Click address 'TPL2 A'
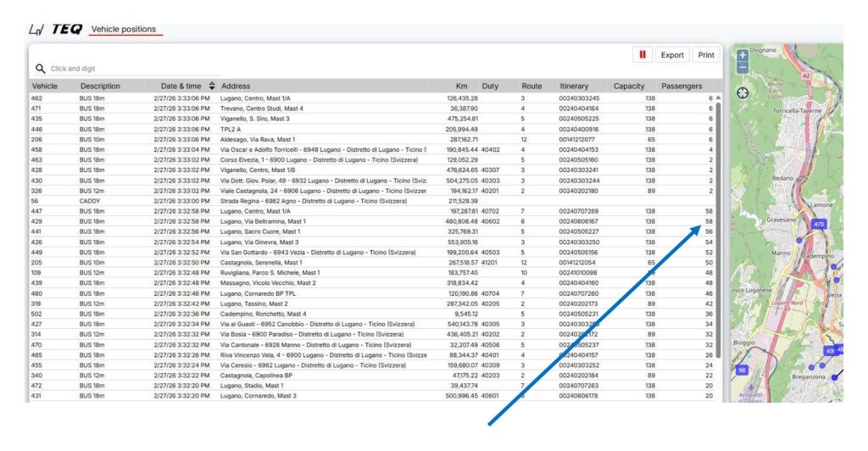This screenshot has height=451, width=868. click(x=231, y=129)
